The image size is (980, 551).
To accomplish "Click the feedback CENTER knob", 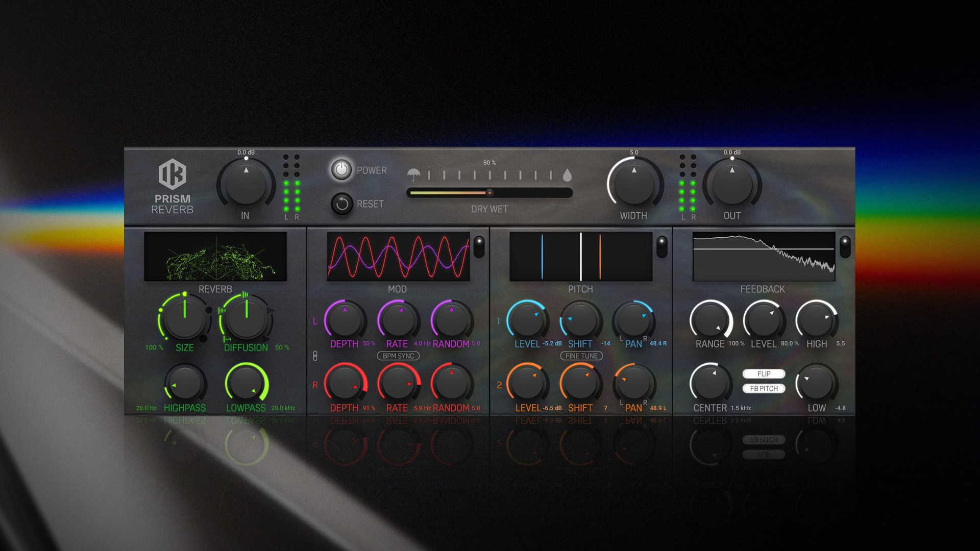I will click(x=710, y=383).
